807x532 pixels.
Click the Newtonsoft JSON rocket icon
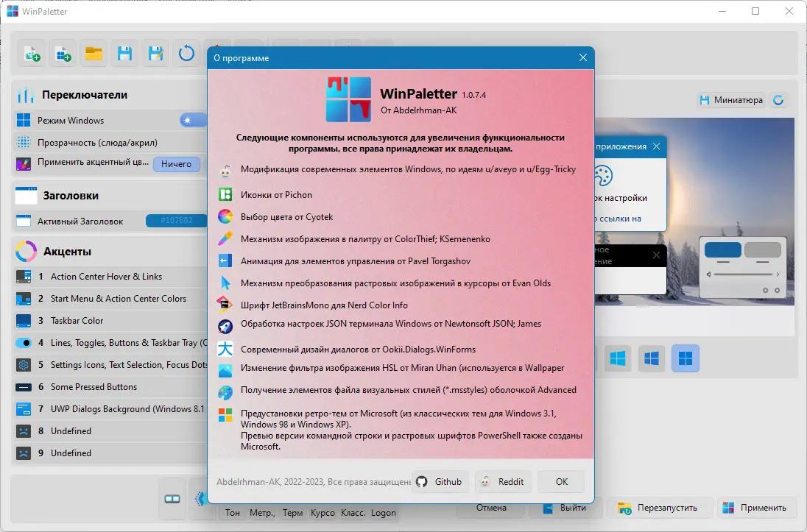click(x=225, y=326)
